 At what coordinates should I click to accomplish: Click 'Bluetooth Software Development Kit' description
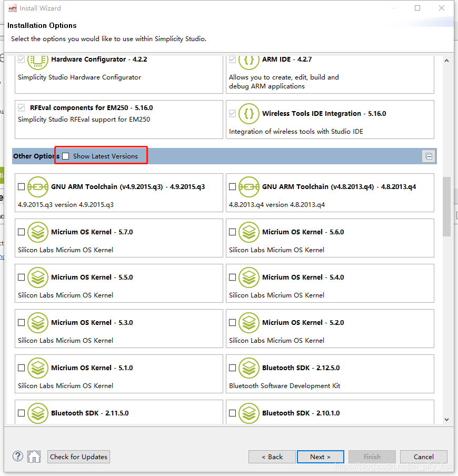[x=285, y=386]
